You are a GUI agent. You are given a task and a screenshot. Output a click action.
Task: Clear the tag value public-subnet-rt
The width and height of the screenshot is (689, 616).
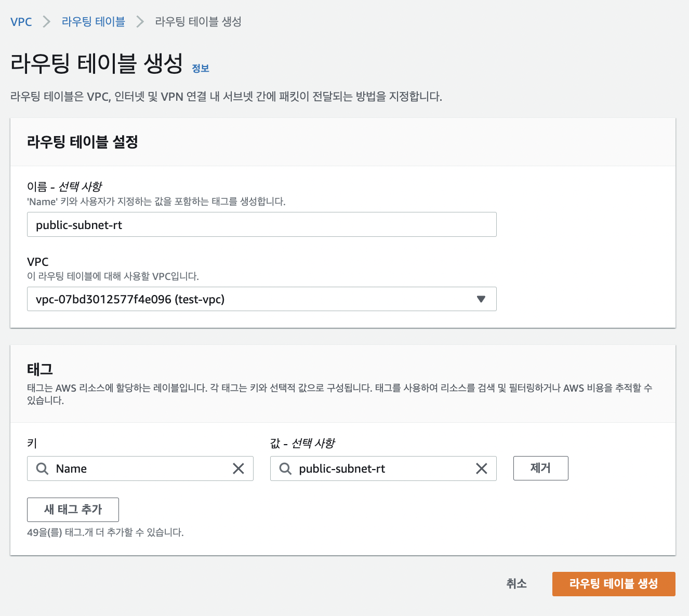coord(482,468)
